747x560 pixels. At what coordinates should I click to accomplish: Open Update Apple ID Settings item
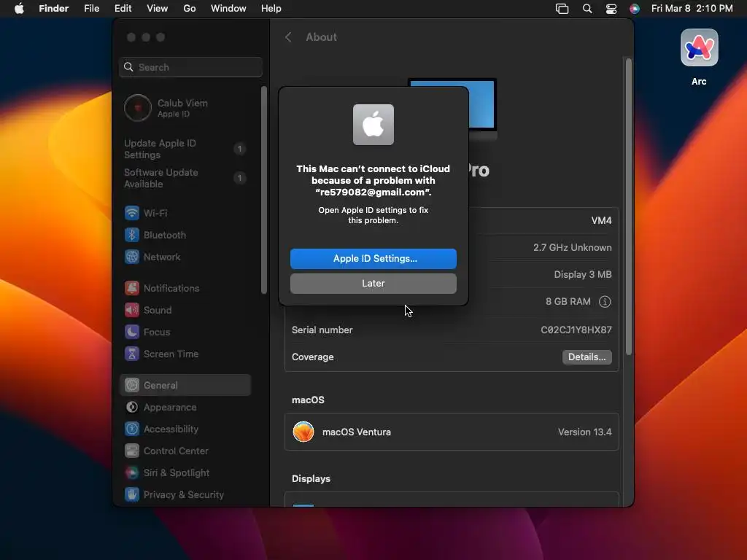coord(186,149)
